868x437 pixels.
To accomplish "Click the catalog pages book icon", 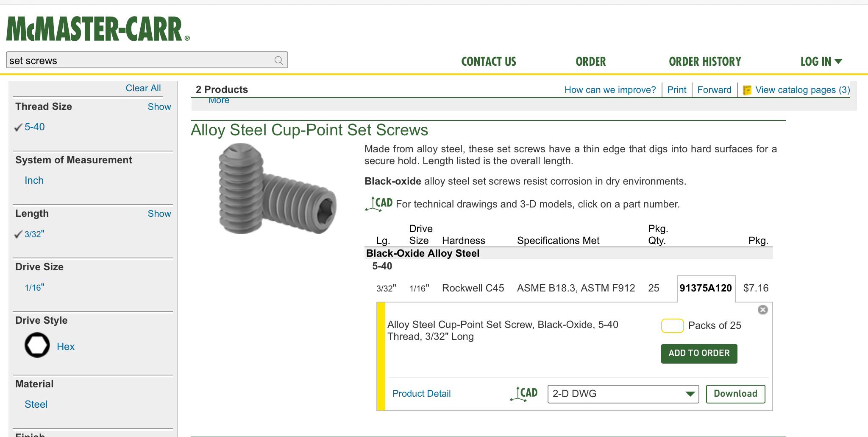I will [x=747, y=90].
